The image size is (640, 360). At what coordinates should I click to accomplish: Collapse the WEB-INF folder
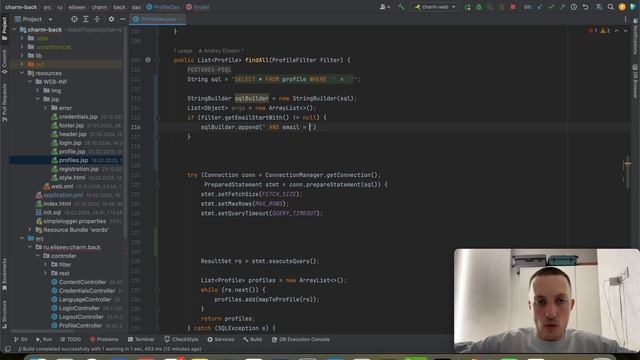pyautogui.click(x=30, y=82)
